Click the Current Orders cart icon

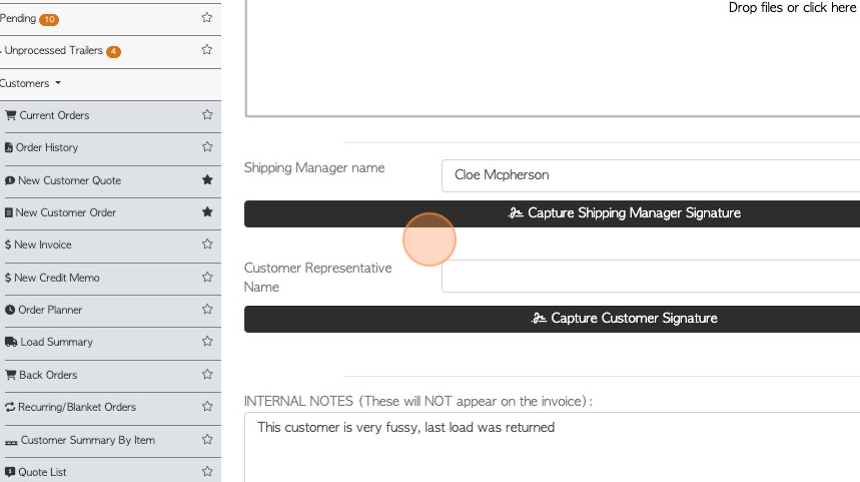coord(10,115)
